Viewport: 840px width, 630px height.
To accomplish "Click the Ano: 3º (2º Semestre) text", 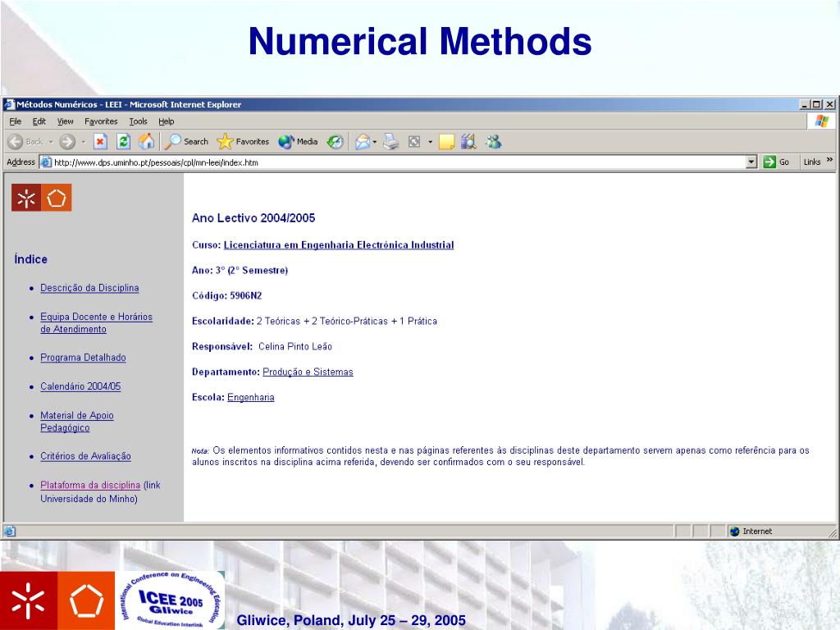I will pyautogui.click(x=240, y=271).
